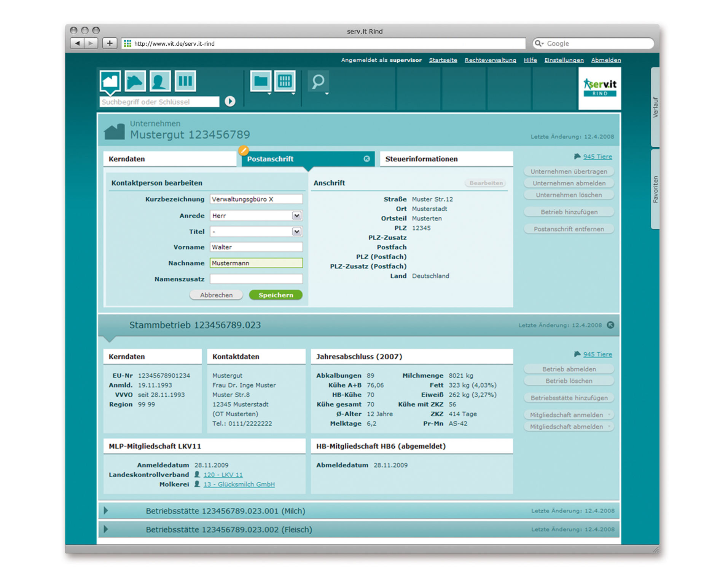Image resolution: width=728 pixels, height=585 pixels.
Task: Close the Postanschrift tab editing icon
Action: pos(366,159)
